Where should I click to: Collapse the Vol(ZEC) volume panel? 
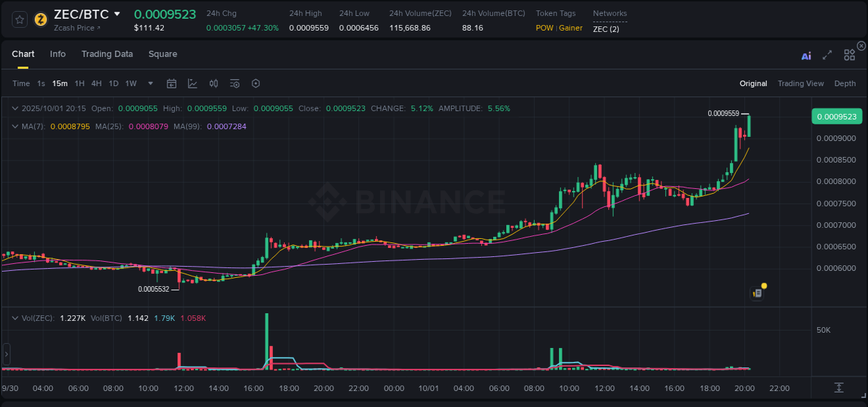pyautogui.click(x=15, y=317)
